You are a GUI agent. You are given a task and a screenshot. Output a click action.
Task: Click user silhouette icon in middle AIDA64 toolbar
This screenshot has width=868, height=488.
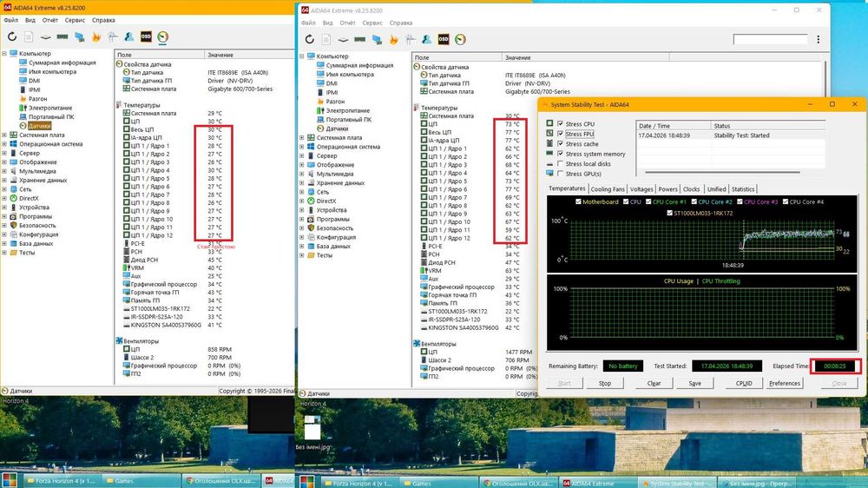point(426,39)
